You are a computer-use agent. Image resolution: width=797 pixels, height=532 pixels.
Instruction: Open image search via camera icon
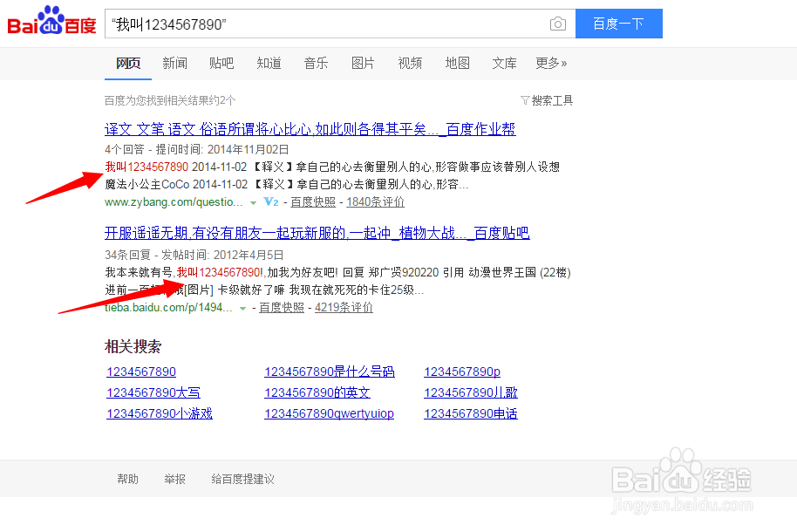557,24
